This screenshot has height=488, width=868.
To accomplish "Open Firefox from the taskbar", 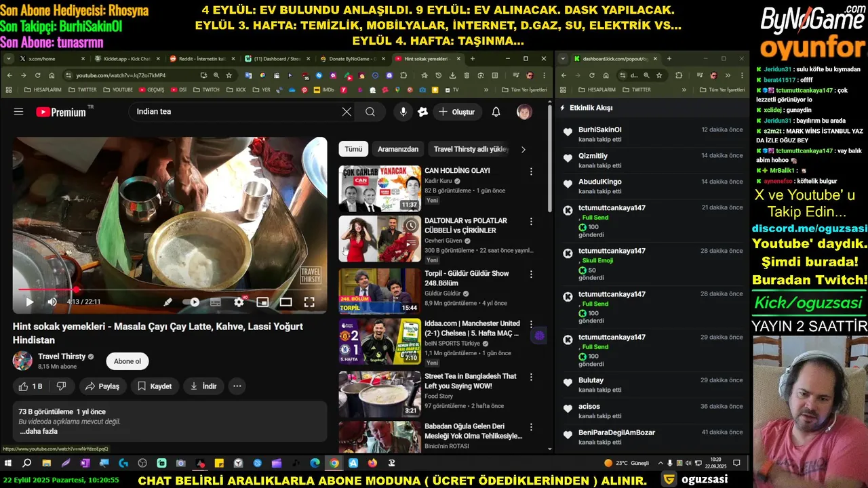I will click(x=372, y=464).
